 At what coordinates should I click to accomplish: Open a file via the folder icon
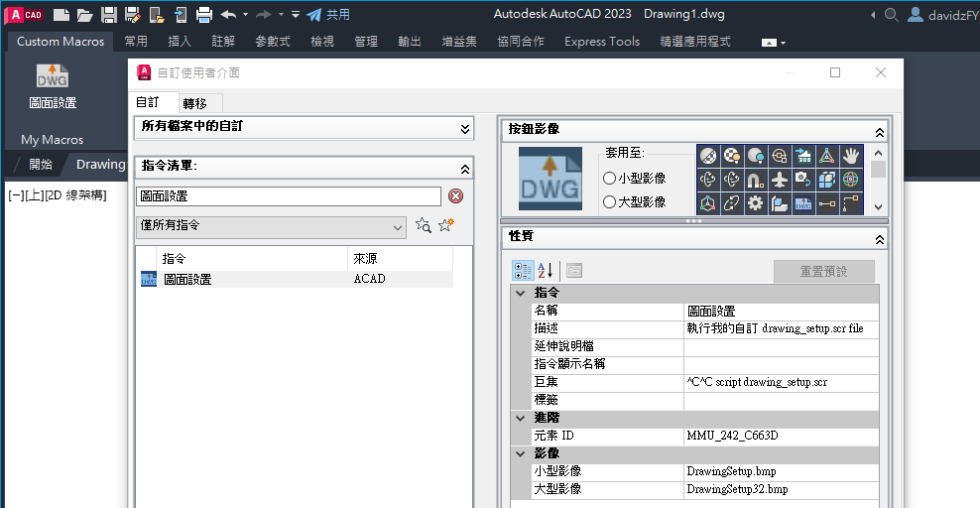coord(84,15)
